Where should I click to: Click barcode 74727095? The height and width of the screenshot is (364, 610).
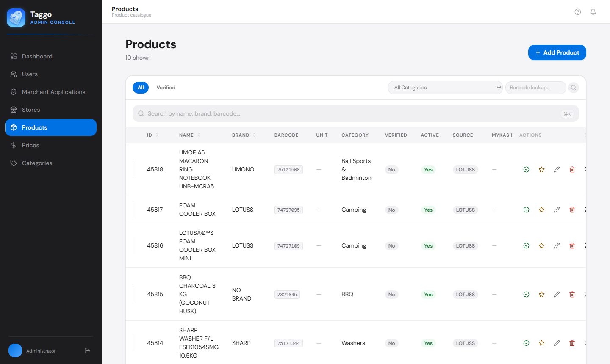(288, 210)
